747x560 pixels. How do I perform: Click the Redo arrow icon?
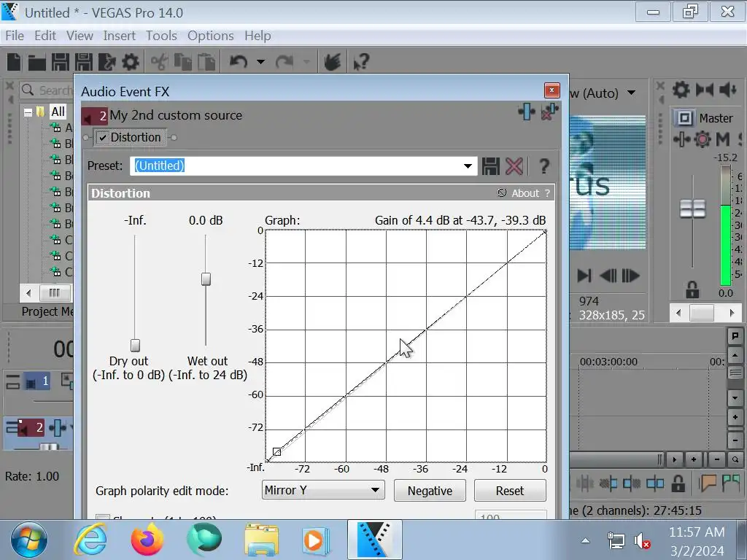(285, 62)
